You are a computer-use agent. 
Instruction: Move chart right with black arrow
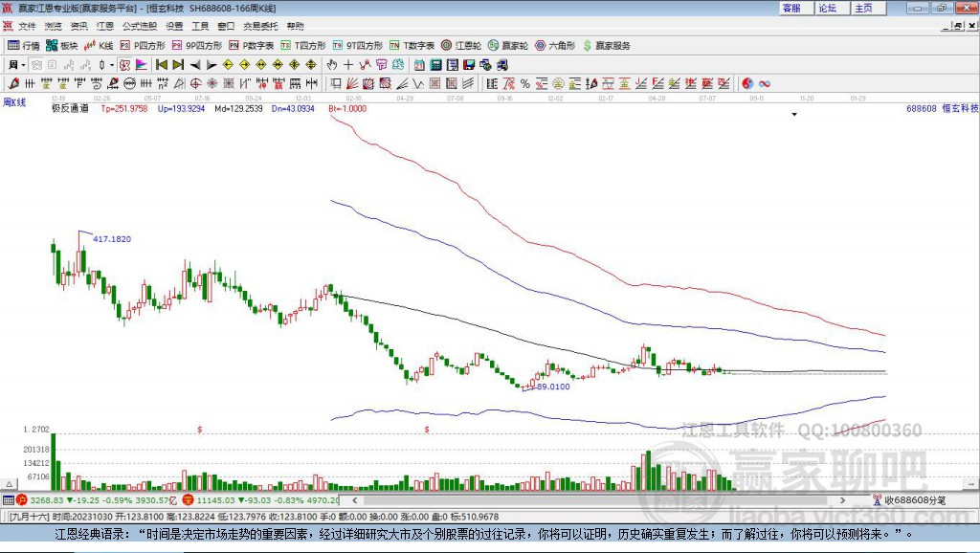pos(212,65)
